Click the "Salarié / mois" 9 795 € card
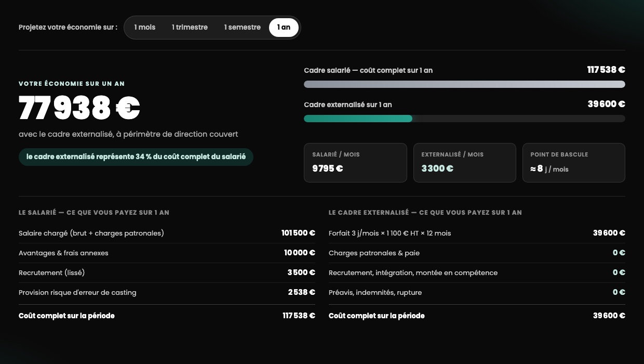Viewport: 644px width, 364px height. (355, 163)
